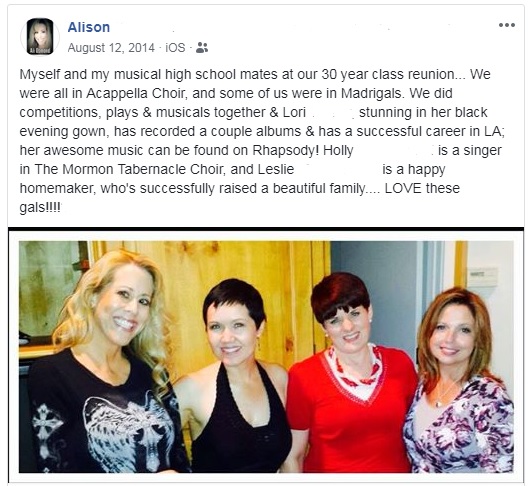Click the tagged name Holly
528x486 pixels.
coord(338,150)
